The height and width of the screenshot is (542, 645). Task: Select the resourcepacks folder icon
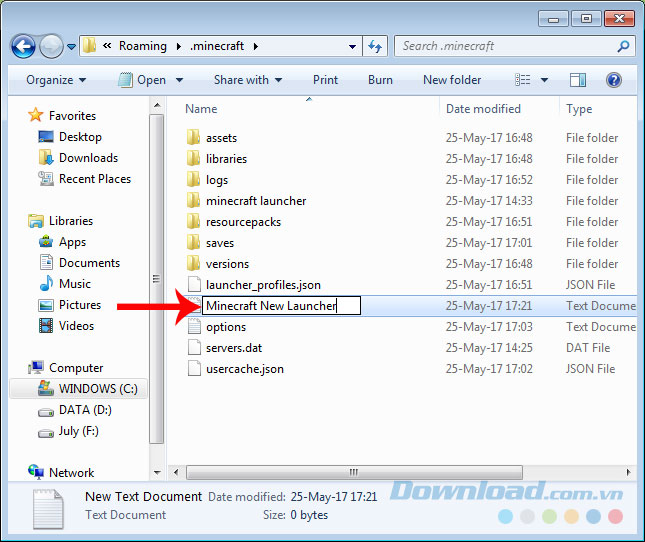[x=193, y=221]
